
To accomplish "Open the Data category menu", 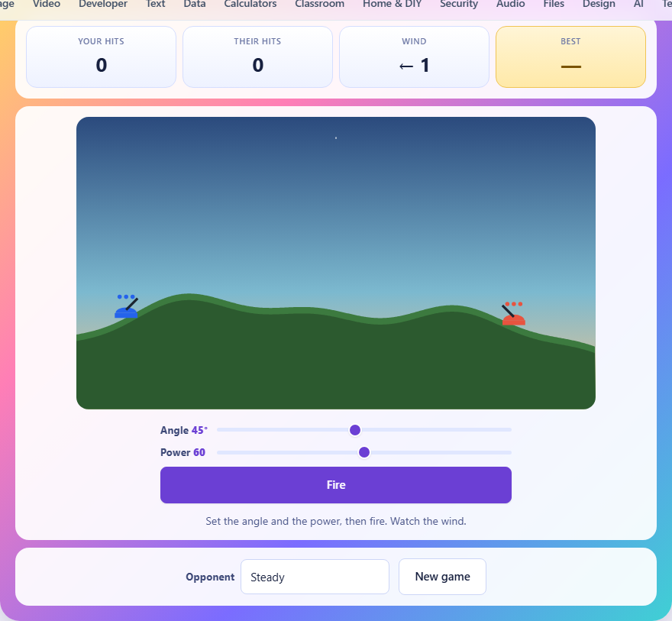I will (x=195, y=5).
